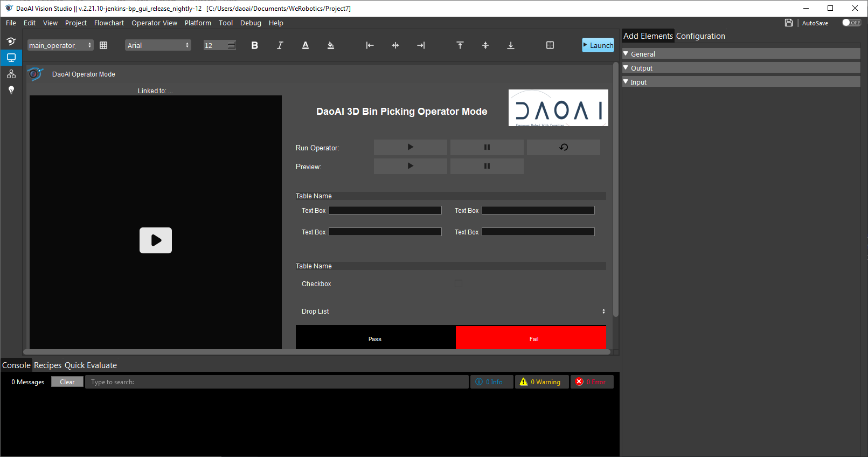The image size is (868, 457).
Task: Open the View menu
Action: pyautogui.click(x=50, y=23)
